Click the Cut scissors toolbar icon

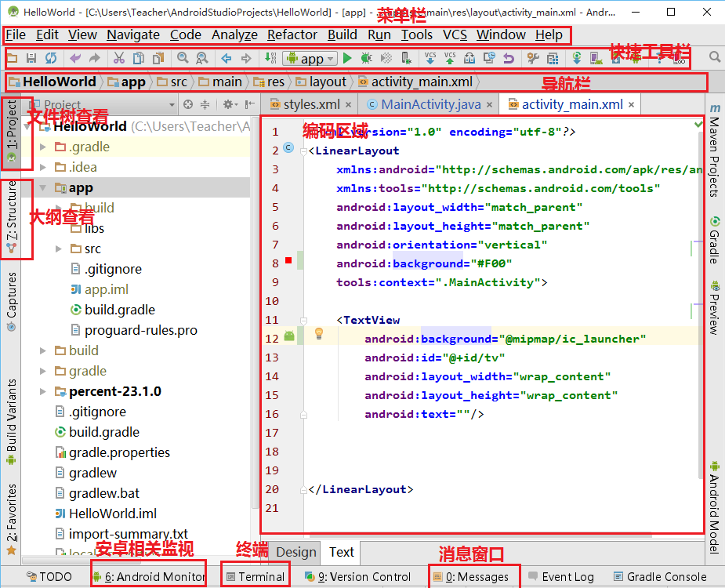pos(119,58)
